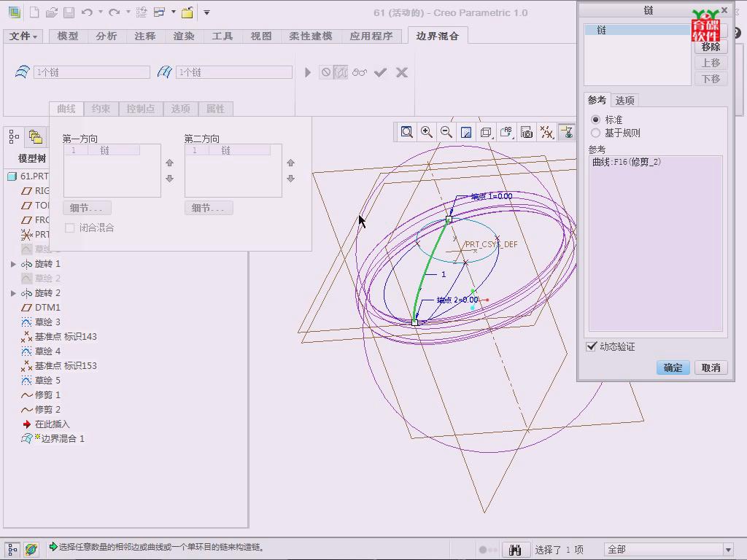Click the Zoom Out magnifier icon
Image resolution: width=747 pixels, height=560 pixels.
coord(446,132)
